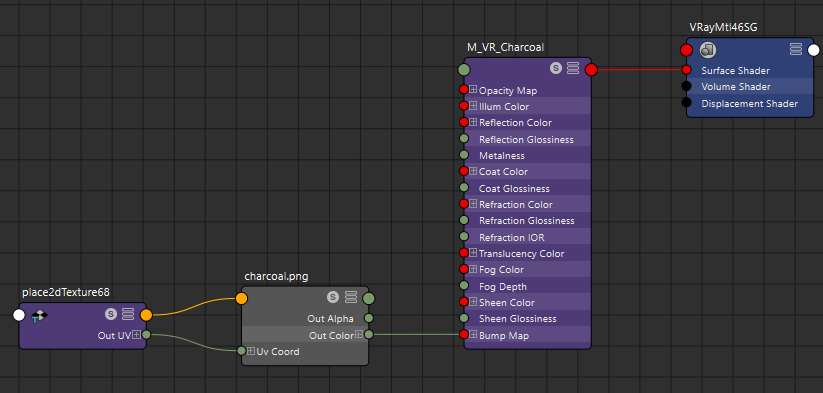Image resolution: width=823 pixels, height=393 pixels.
Task: Expand the Uv Coord attribute
Action: pyautogui.click(x=250, y=350)
